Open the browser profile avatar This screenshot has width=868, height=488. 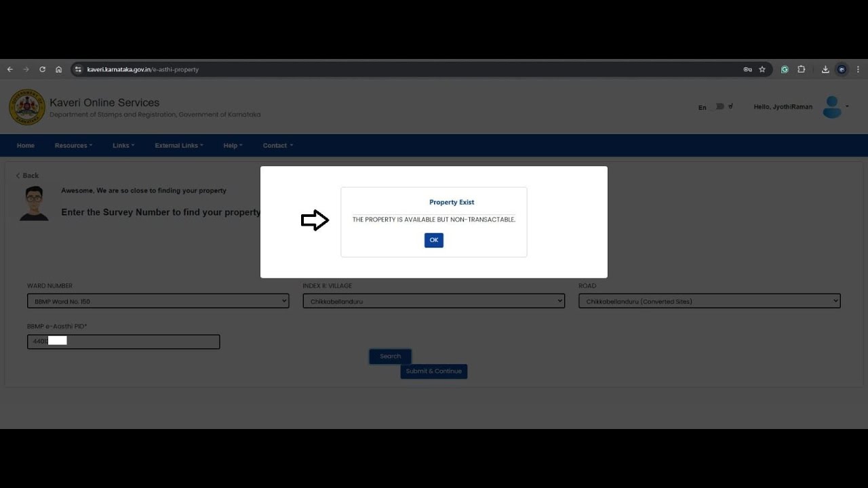842,69
